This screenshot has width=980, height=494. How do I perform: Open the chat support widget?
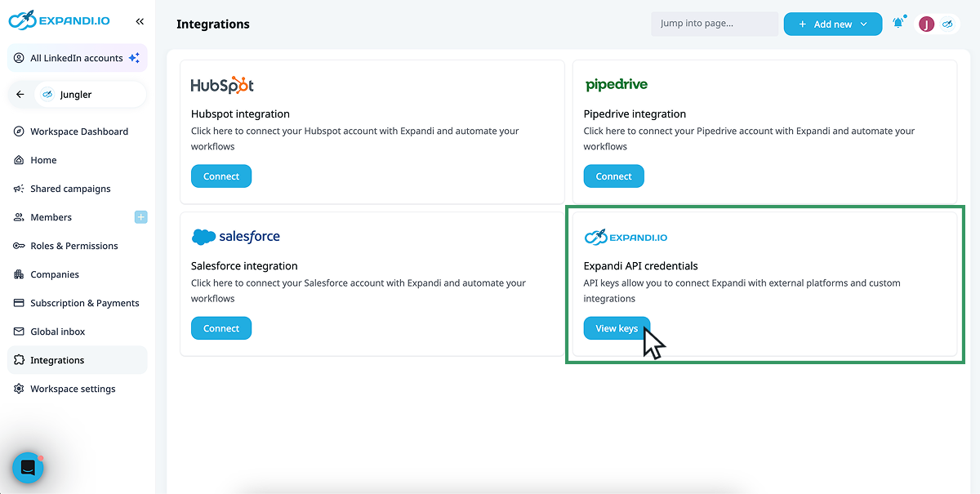click(x=28, y=468)
